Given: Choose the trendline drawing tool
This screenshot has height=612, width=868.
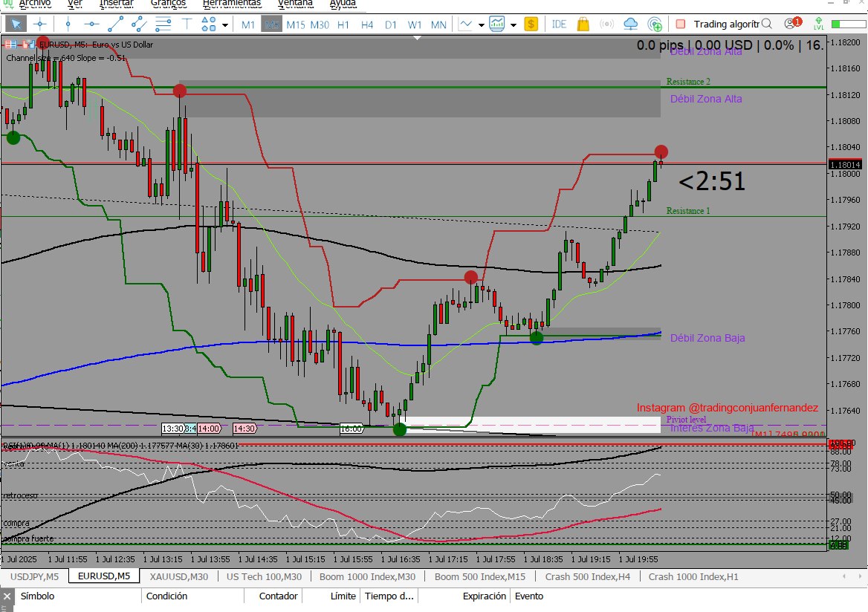Looking at the screenshot, I should pos(115,25).
